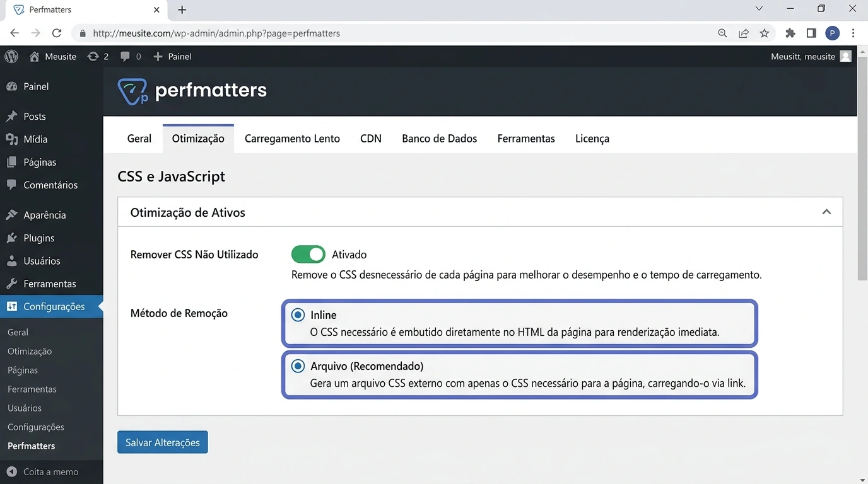Click the WordPress logo icon
The image size is (868, 484).
click(11, 56)
